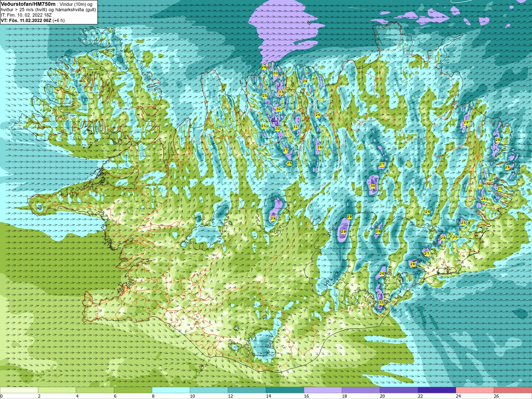Click the legend scale value "8"
This screenshot has width=532, height=399.
[153, 396]
